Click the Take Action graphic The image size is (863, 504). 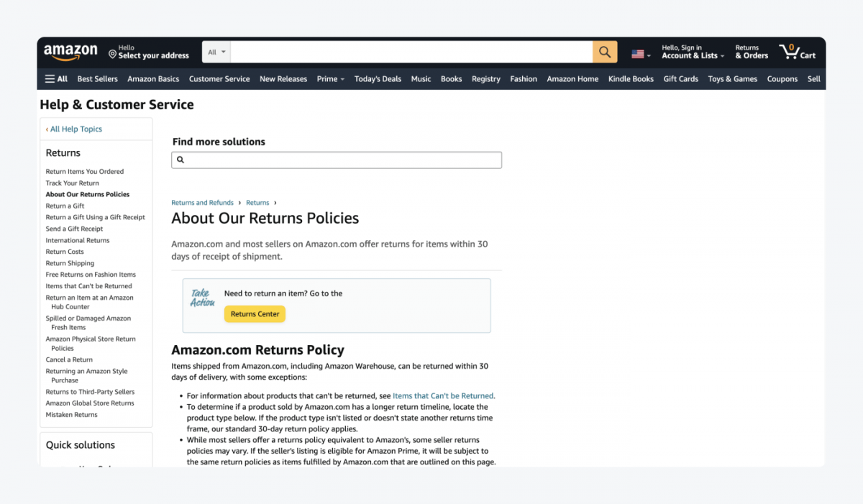pos(201,298)
